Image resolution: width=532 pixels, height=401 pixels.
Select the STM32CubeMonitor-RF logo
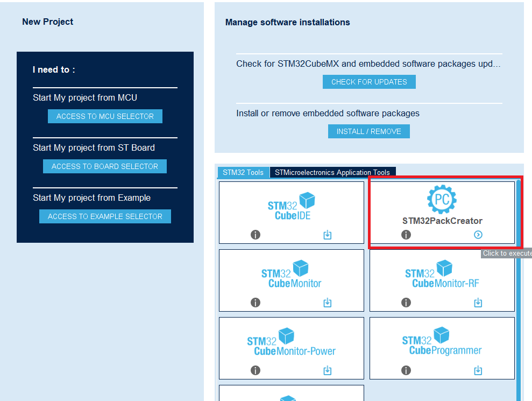click(x=442, y=274)
